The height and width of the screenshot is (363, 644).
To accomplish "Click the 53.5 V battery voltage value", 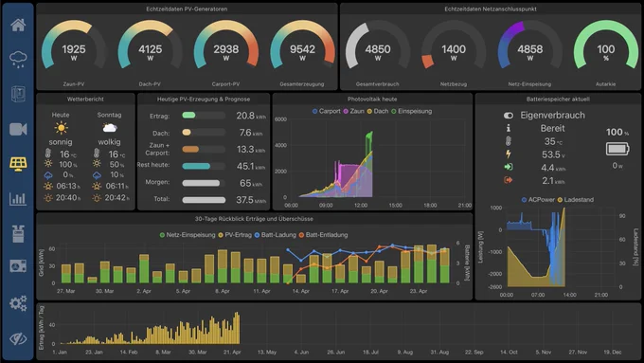I will point(553,154).
